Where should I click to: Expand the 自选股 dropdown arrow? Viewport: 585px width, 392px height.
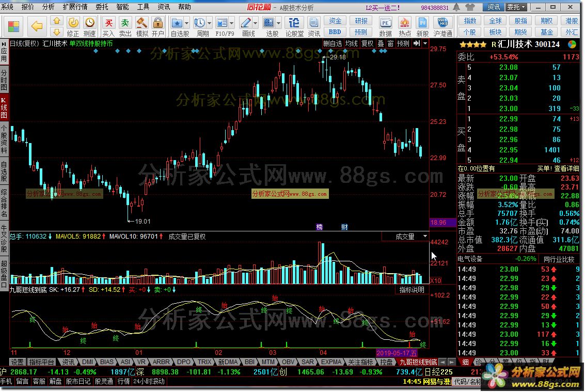point(187,23)
